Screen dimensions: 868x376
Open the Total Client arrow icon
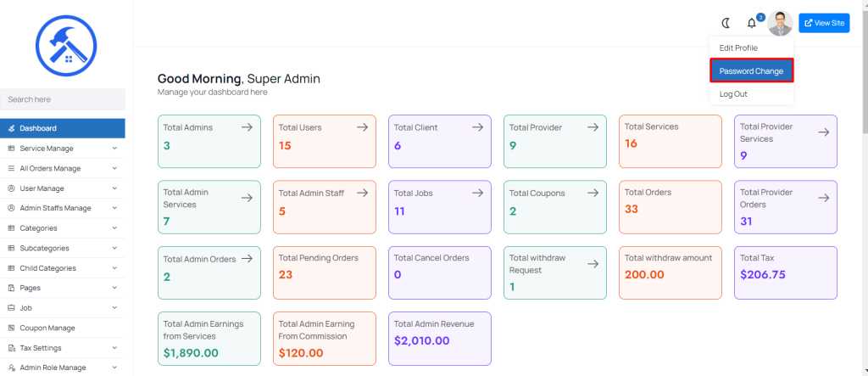(478, 127)
